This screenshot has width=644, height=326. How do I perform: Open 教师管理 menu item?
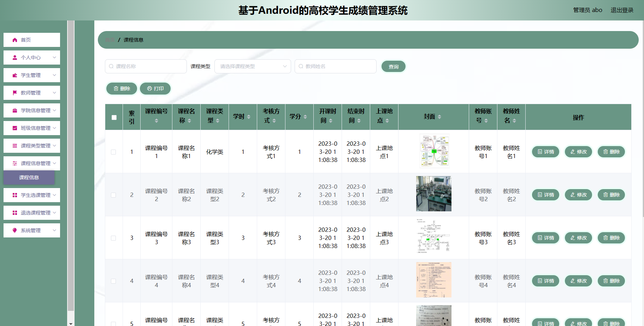[x=32, y=93]
